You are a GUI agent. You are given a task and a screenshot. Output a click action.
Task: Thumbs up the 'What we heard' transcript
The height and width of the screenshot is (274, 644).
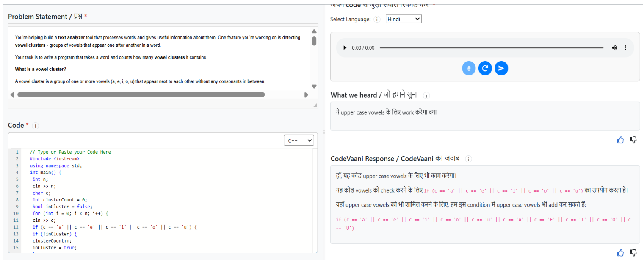(620, 140)
